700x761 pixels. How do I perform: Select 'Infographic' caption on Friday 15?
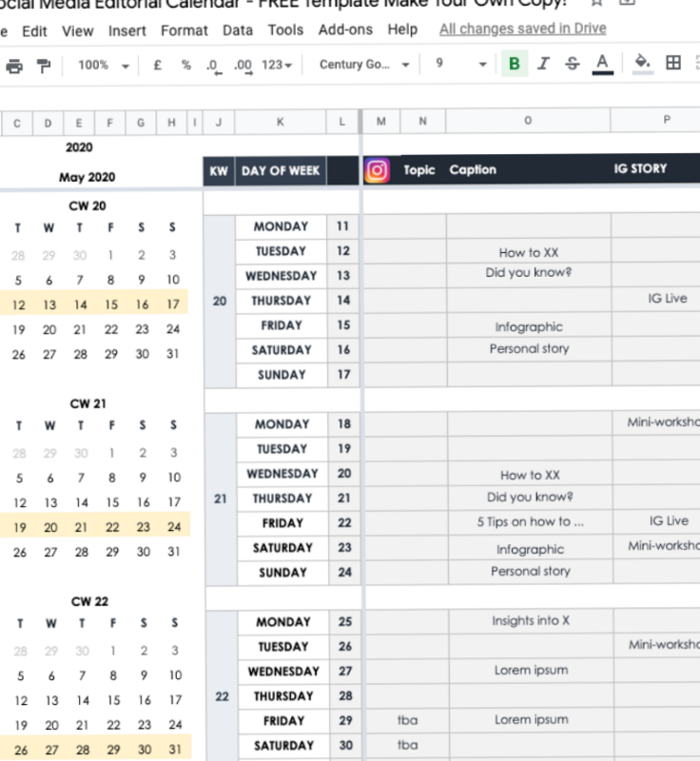[x=529, y=326]
